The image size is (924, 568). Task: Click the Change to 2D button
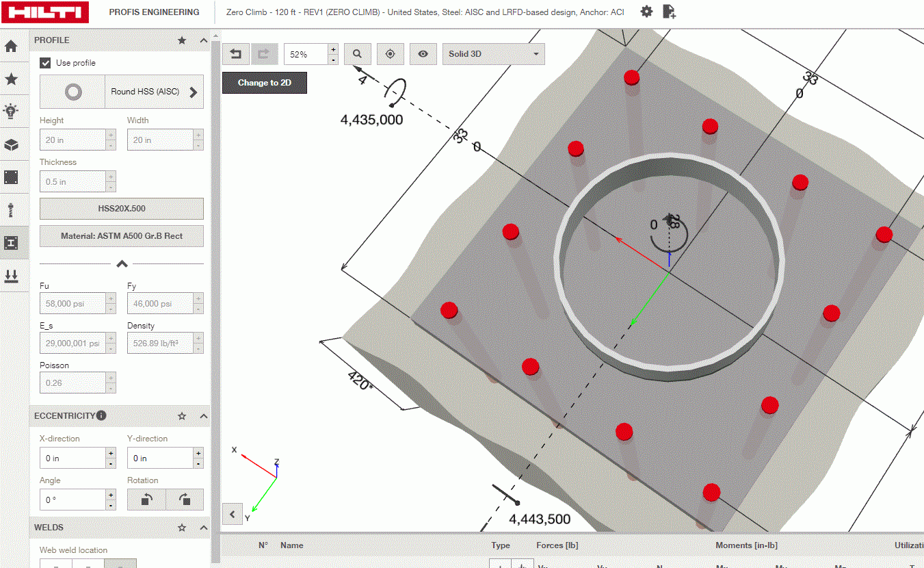[x=264, y=83]
